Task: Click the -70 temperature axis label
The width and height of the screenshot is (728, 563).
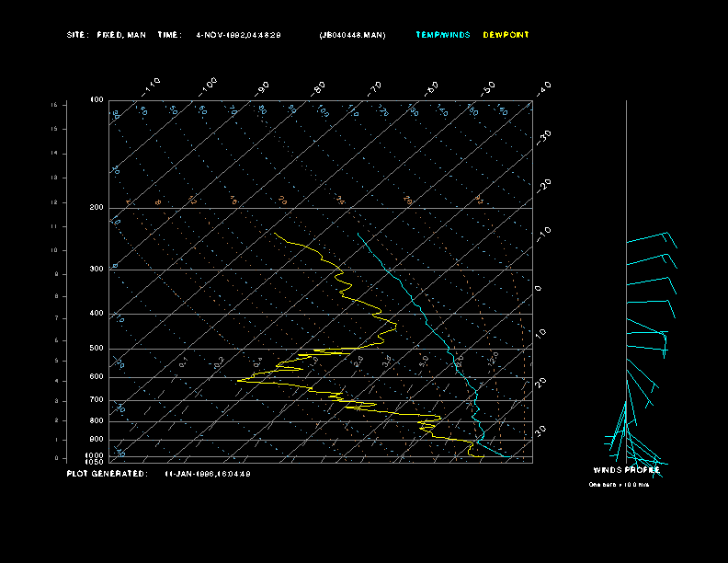Action: (374, 88)
